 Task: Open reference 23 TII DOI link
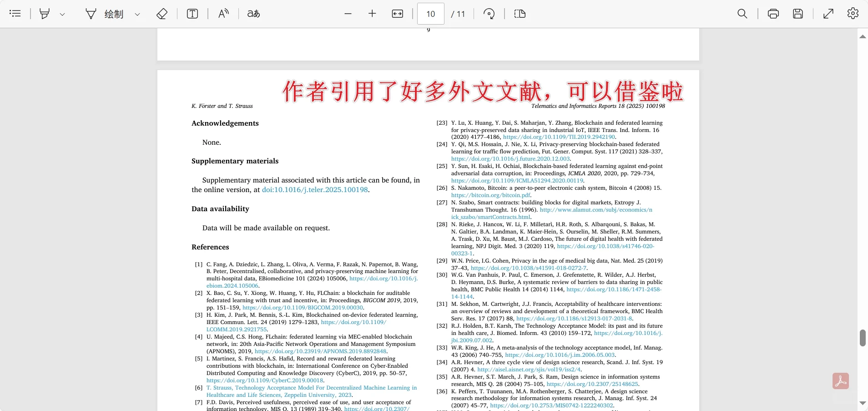tap(559, 137)
